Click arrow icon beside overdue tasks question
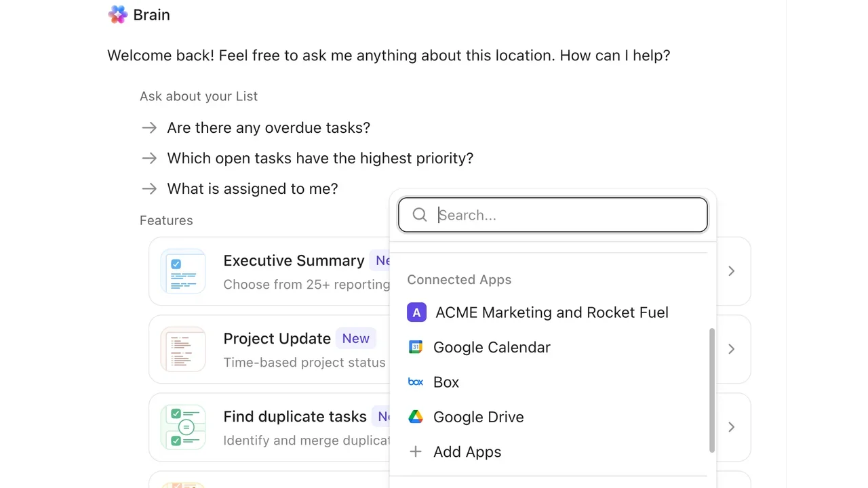The width and height of the screenshot is (868, 488). [x=149, y=127]
